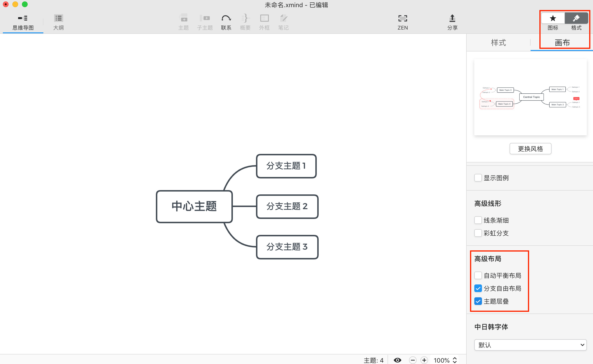The height and width of the screenshot is (364, 593).
Task: Select the 中心主题 central topic node
Action: point(194,207)
